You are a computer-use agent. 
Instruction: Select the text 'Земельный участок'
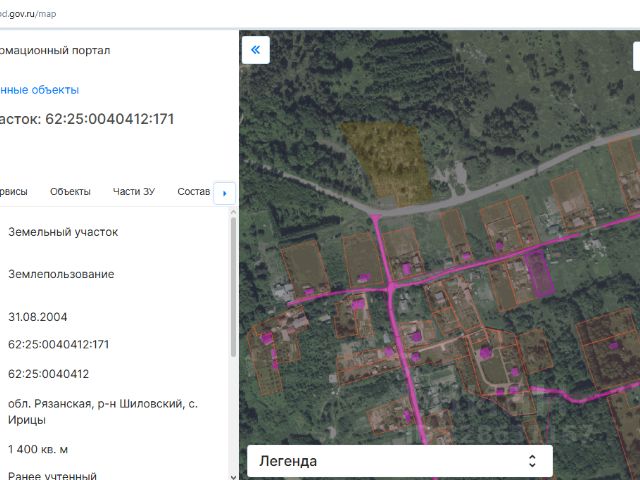(63, 232)
